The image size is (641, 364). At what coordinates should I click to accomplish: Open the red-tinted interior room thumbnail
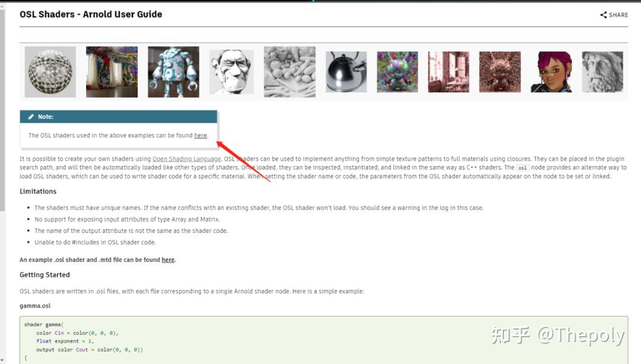tap(449, 72)
